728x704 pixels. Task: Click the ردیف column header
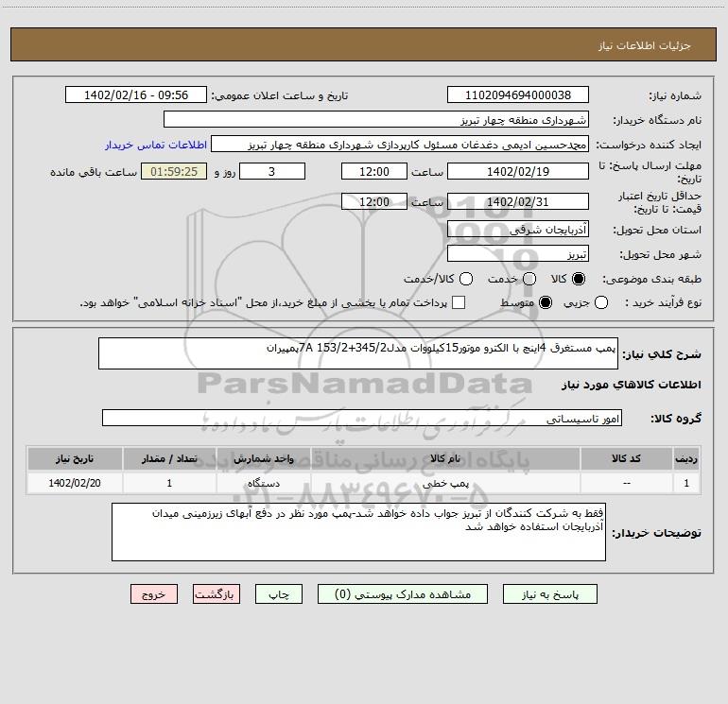click(x=686, y=458)
